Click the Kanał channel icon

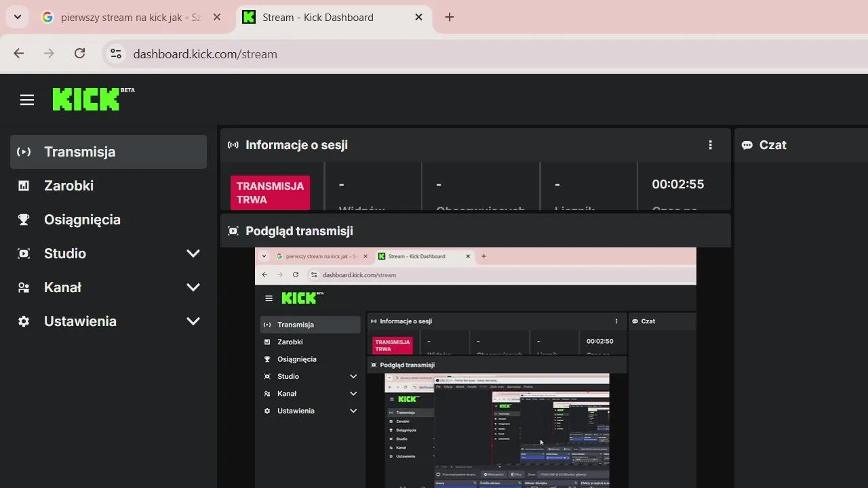(x=24, y=287)
